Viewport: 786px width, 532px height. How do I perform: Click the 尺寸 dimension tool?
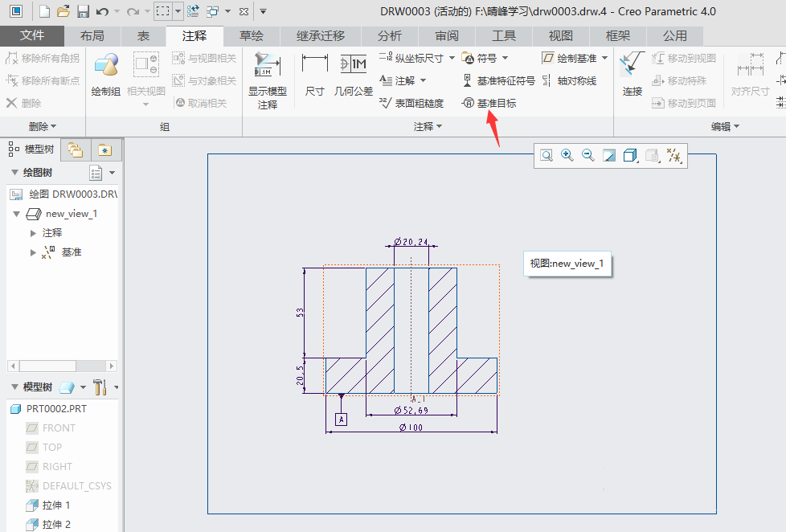pos(315,74)
